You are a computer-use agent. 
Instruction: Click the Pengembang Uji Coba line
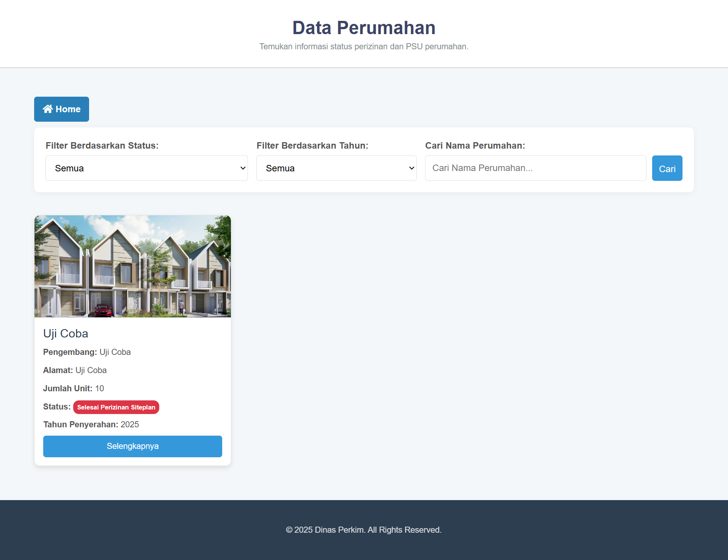(x=87, y=352)
